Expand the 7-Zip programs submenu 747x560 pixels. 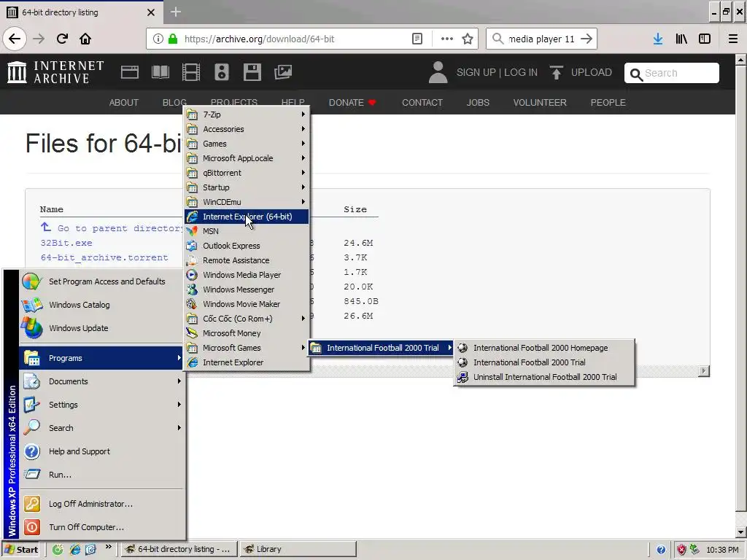[247, 114]
